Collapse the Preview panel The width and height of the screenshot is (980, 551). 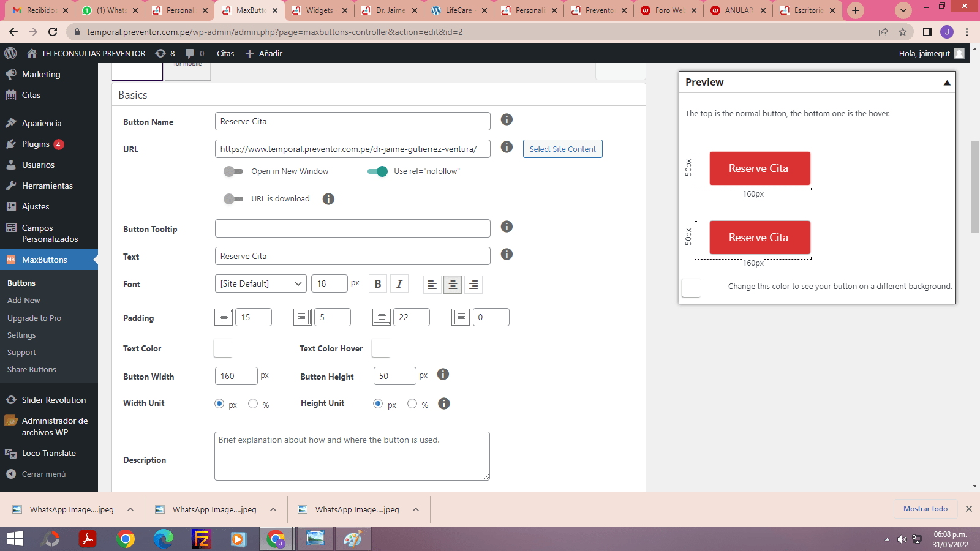pos(947,83)
